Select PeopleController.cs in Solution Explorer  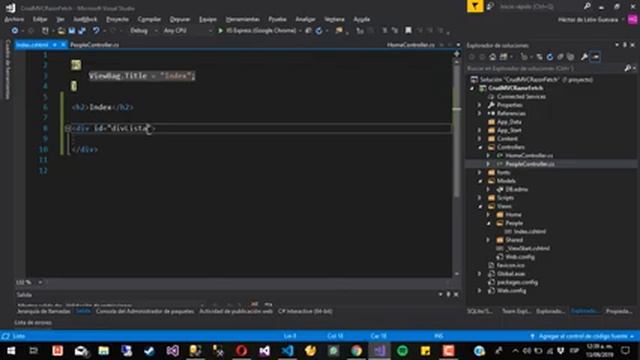[x=530, y=164]
